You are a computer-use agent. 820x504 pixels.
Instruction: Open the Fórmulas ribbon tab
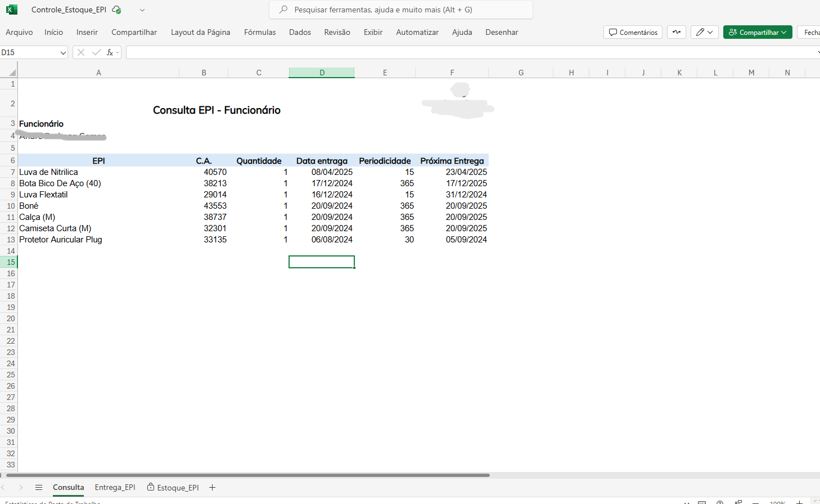click(x=260, y=32)
